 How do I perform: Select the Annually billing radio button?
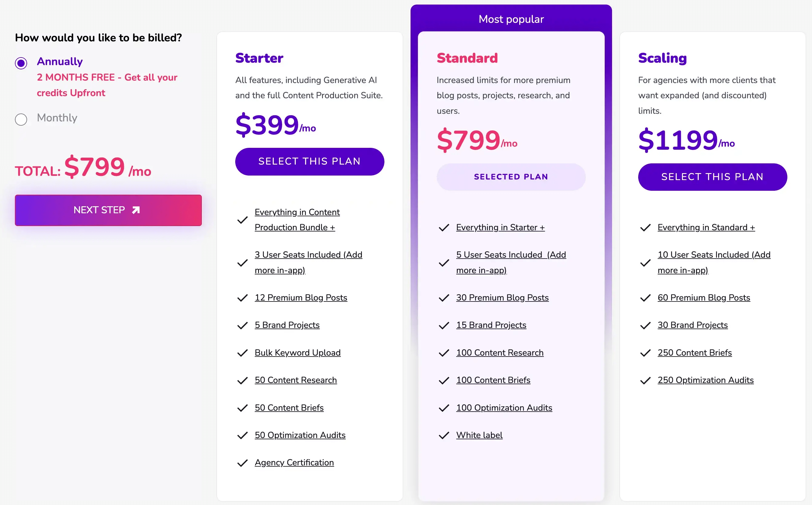21,63
